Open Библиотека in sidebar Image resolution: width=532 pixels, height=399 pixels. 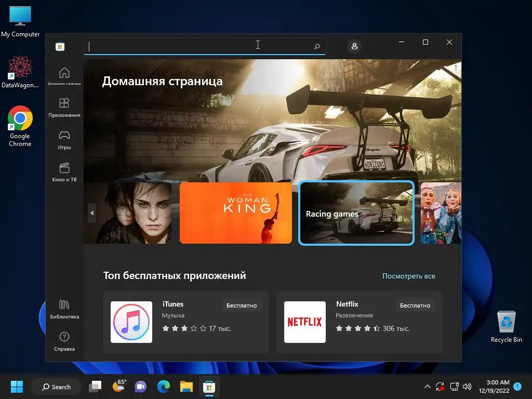tap(64, 310)
